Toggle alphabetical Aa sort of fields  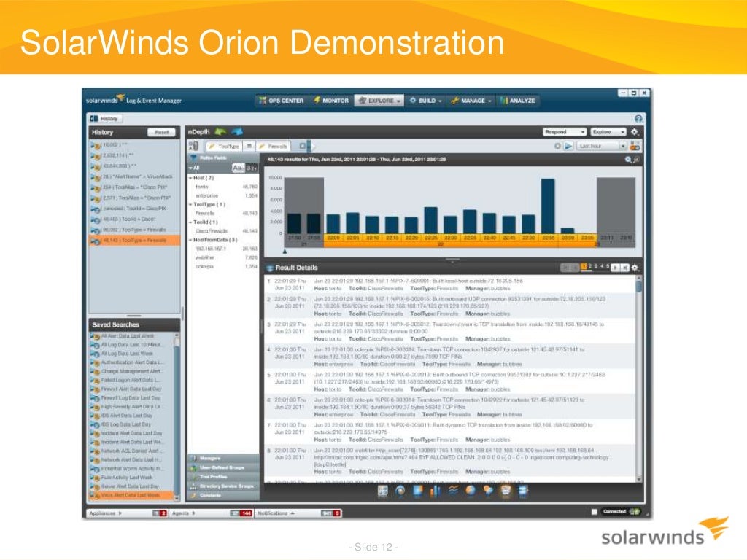tap(238, 168)
